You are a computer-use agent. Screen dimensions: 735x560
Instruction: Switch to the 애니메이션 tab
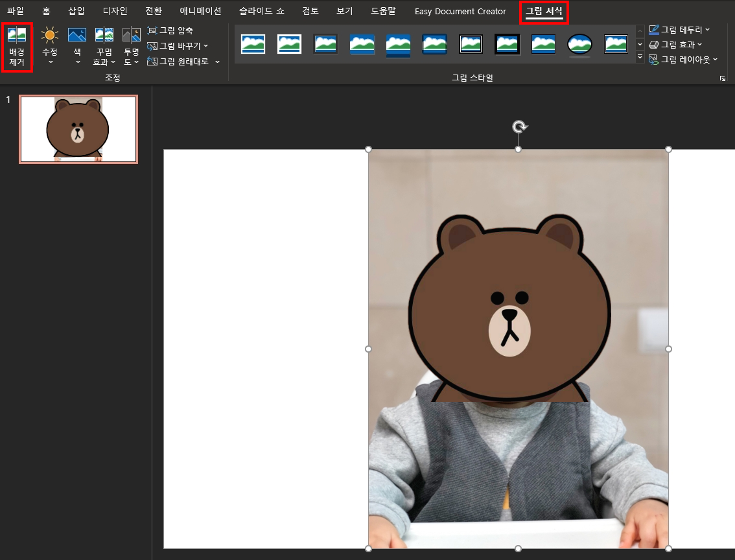(201, 11)
